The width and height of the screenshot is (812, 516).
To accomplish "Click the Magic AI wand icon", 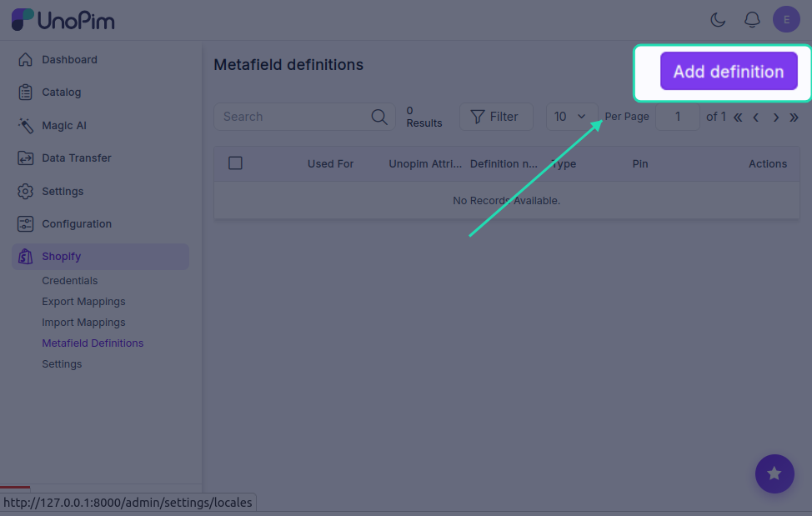I will pyautogui.click(x=25, y=125).
